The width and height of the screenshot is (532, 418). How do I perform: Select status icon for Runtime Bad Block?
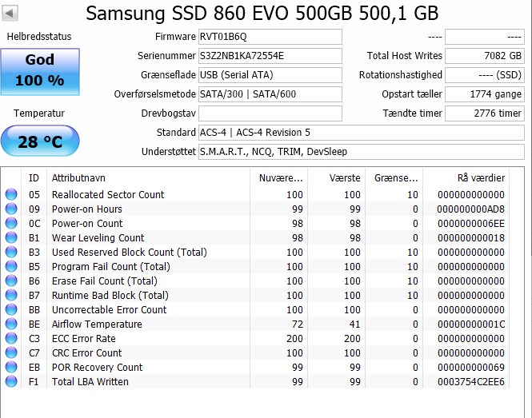11,295
